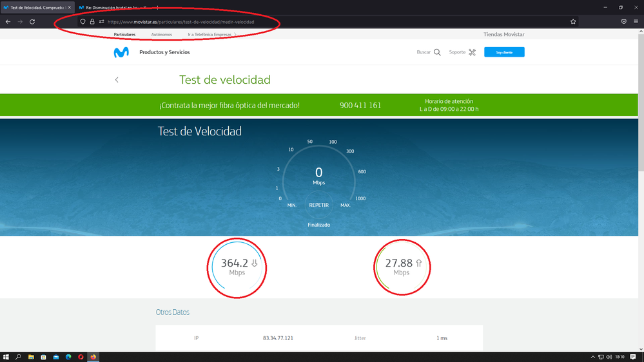
Task: Save page to Pocket
Action: (623, 22)
